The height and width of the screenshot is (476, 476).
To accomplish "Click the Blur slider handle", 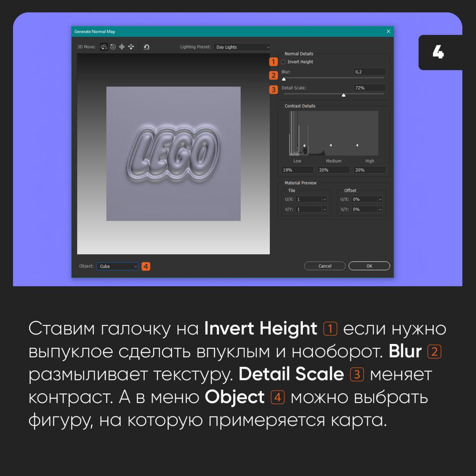I will pos(284,79).
